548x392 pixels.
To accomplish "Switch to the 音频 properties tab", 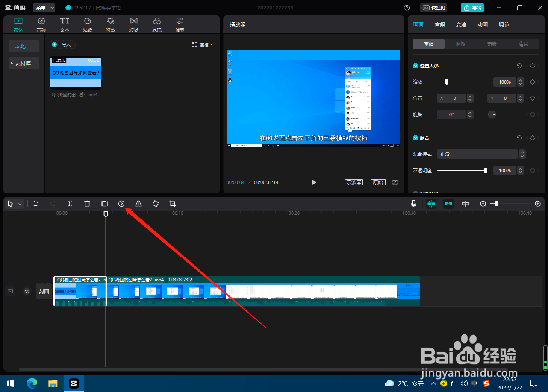I will (x=440, y=25).
